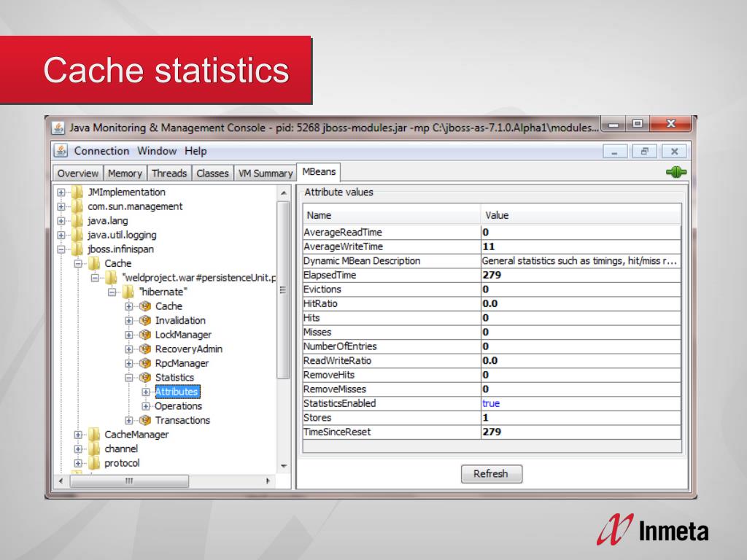The width and height of the screenshot is (747, 560).
Task: Click the Refresh button
Action: [491, 474]
